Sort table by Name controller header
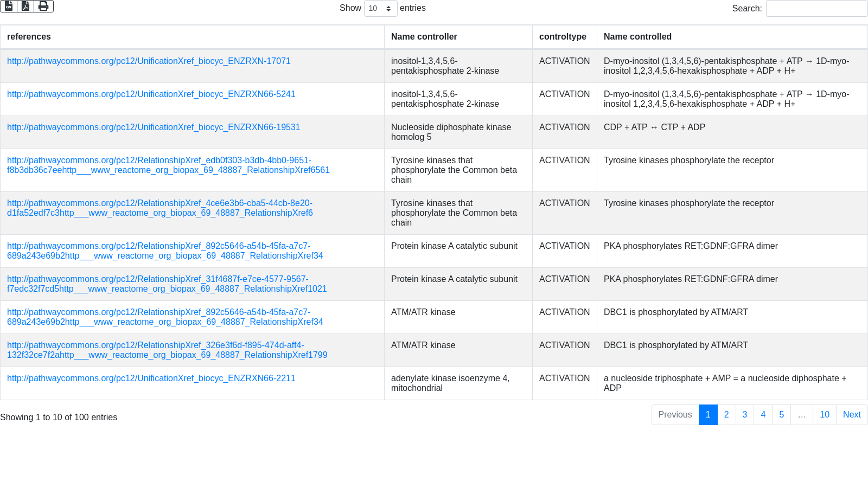Image resolution: width=868 pixels, height=488 pixels. pos(424,37)
